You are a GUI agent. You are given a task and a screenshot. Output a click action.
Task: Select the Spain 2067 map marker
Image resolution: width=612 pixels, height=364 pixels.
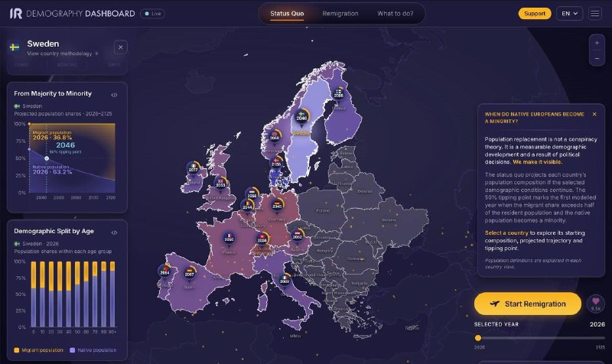click(x=189, y=273)
